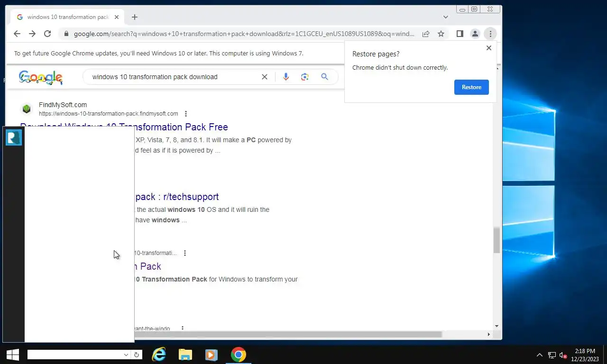Click the findmysoft.com result URL
This screenshot has width=607, height=364.
[108, 114]
